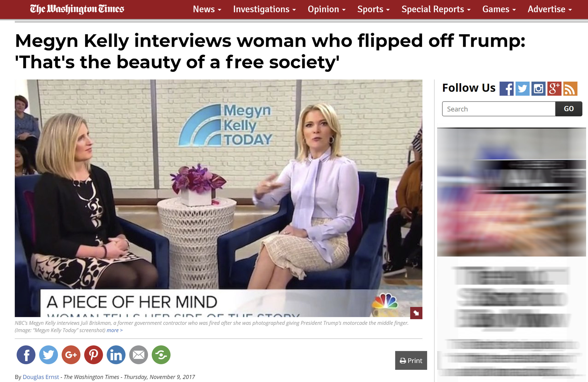Share article on LinkedIn
Viewport: 588px width, 382px height.
pyautogui.click(x=116, y=354)
